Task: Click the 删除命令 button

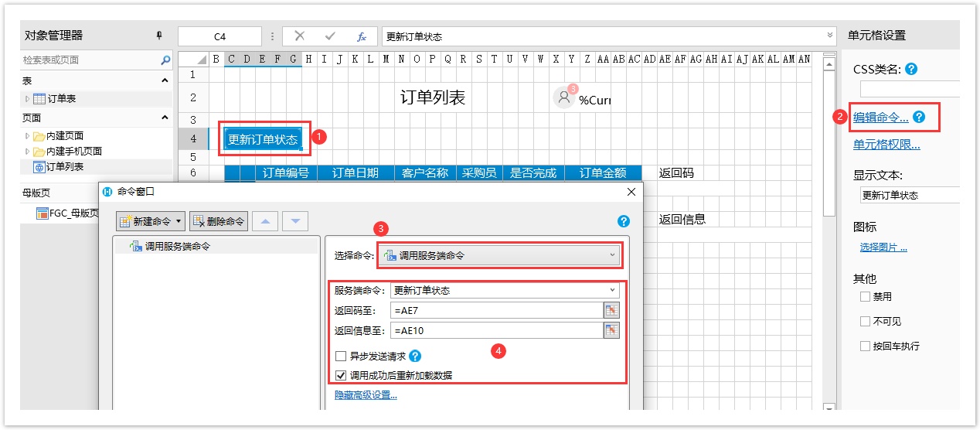Action: [x=219, y=221]
